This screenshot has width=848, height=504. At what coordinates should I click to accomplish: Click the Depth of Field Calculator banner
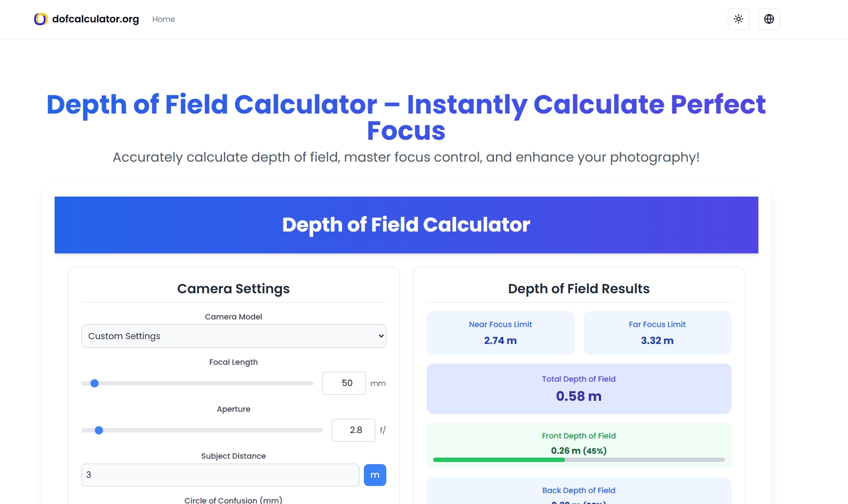coord(406,225)
